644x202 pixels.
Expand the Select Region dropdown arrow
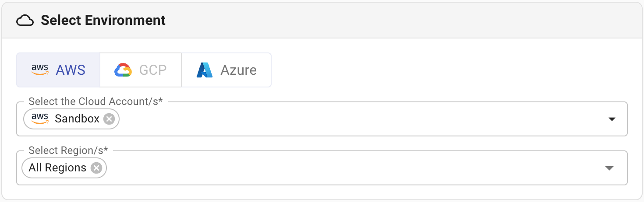click(609, 168)
